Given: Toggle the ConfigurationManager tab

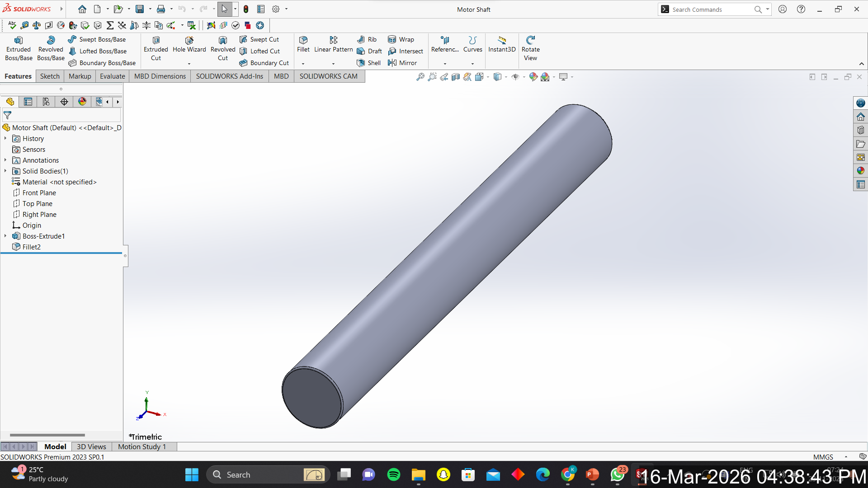Looking at the screenshot, I should click(x=46, y=102).
